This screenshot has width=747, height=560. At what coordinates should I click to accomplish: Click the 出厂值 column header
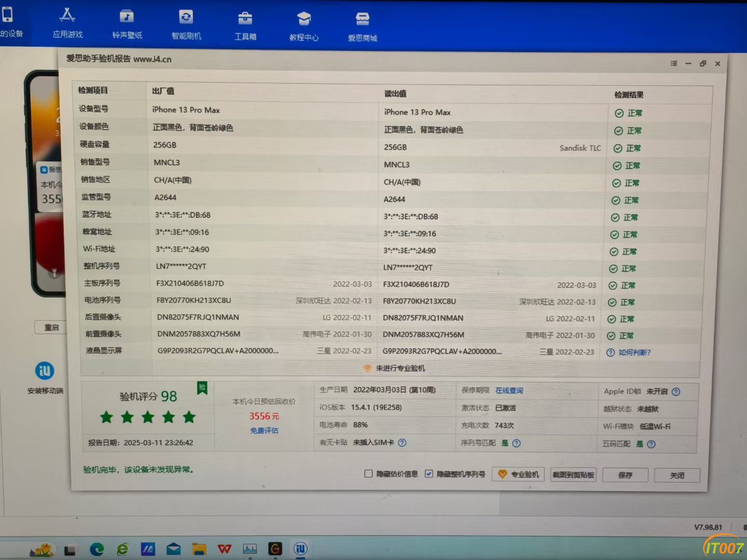pos(163,91)
